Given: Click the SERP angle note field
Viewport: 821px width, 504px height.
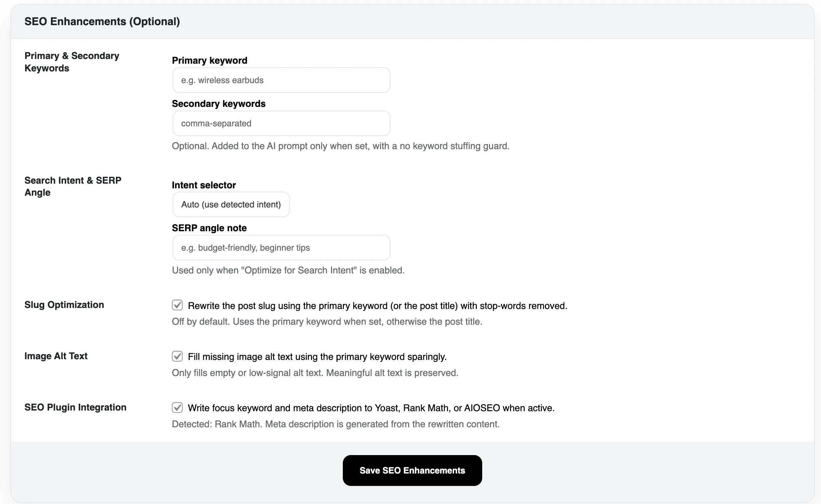Looking at the screenshot, I should click(281, 248).
